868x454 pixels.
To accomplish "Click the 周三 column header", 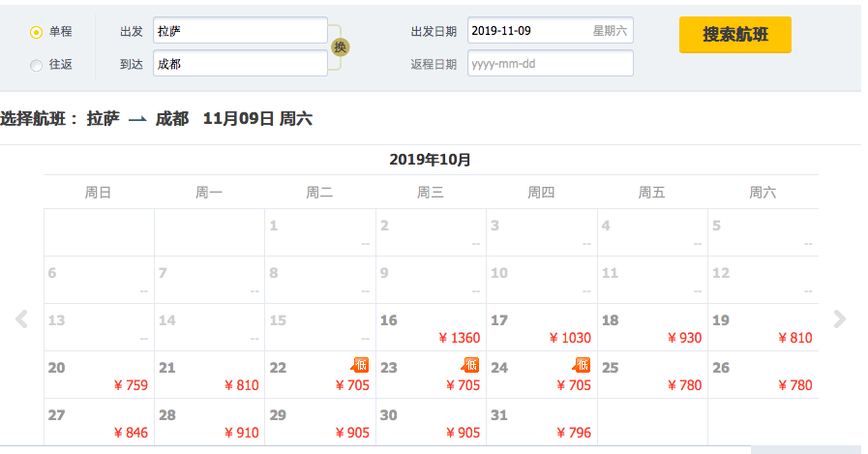I will (x=430, y=192).
